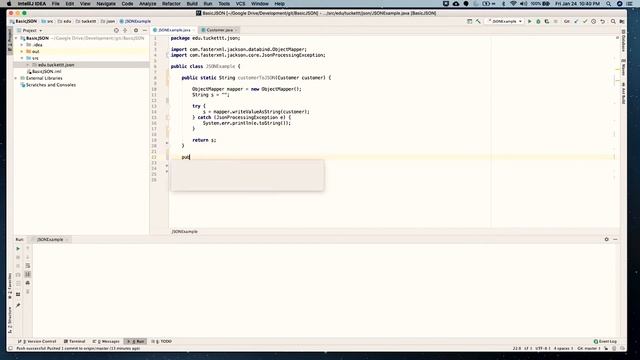This screenshot has height=360, width=640.
Task: Toggle the scroll-to-end icon in the Run panel
Action: [28, 274]
